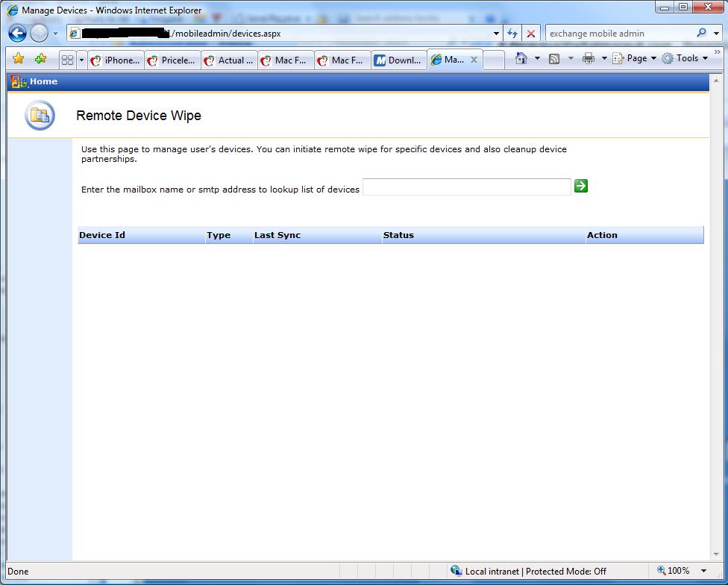Click the Home toolbar house icon
The width and height of the screenshot is (728, 585).
pos(521,58)
